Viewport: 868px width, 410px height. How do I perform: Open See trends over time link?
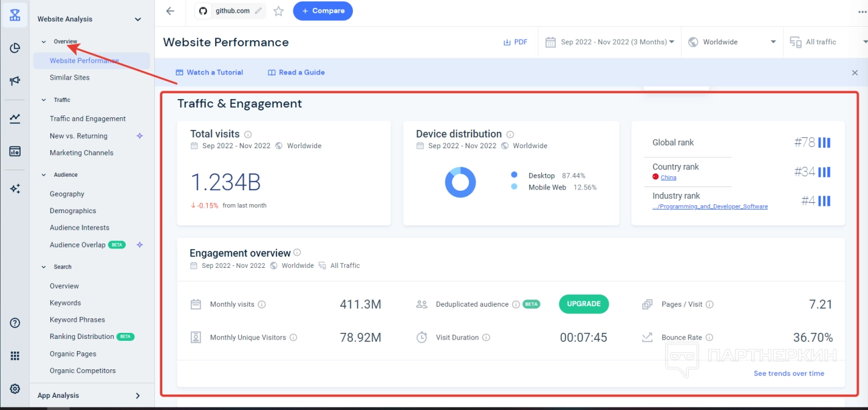click(788, 374)
